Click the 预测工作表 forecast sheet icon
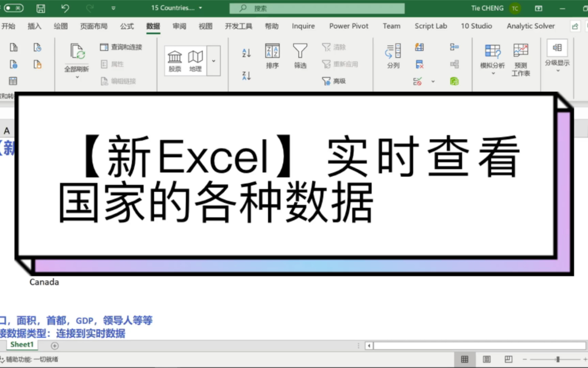This screenshot has height=368, width=588. (521, 60)
